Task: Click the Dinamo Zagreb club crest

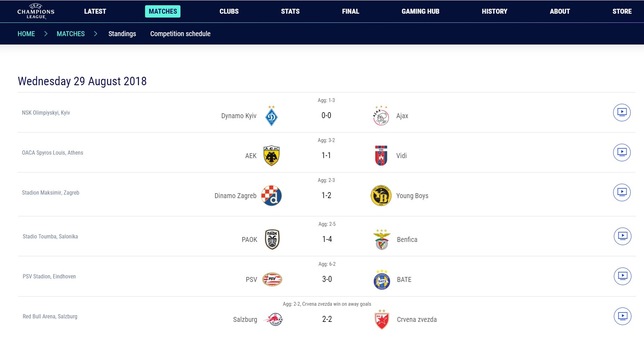Action: point(272,196)
